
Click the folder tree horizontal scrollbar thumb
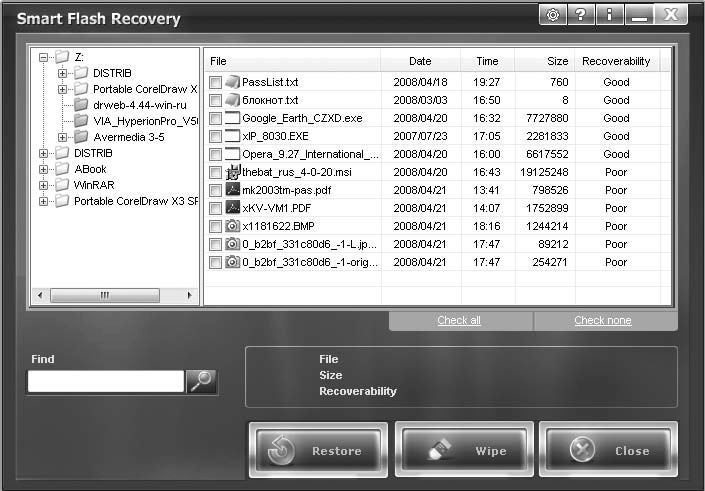point(105,295)
